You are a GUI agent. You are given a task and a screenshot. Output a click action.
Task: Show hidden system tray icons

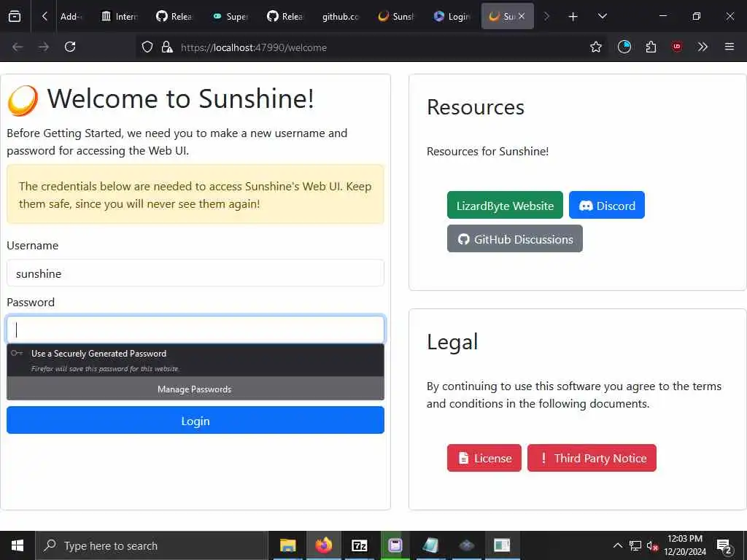pyautogui.click(x=617, y=545)
